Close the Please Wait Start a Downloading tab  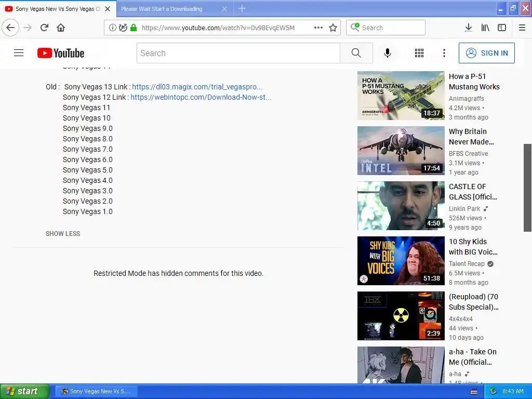pyautogui.click(x=224, y=9)
